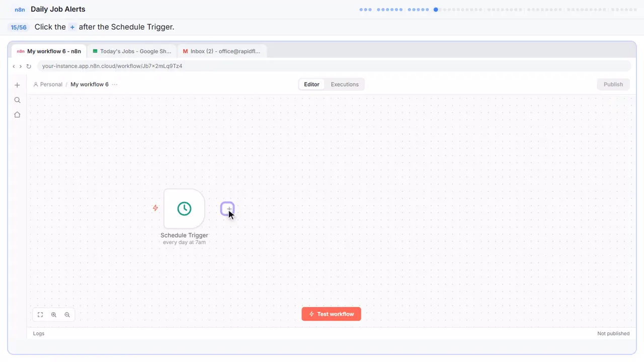Click the Test workflow button
This screenshot has height=362, width=644.
pos(331,314)
